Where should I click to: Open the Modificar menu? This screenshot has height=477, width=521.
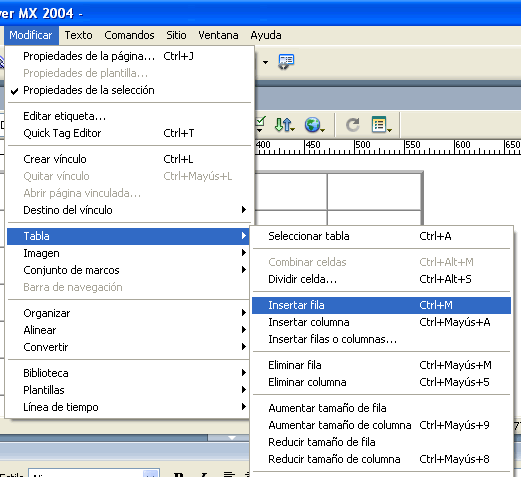point(31,35)
